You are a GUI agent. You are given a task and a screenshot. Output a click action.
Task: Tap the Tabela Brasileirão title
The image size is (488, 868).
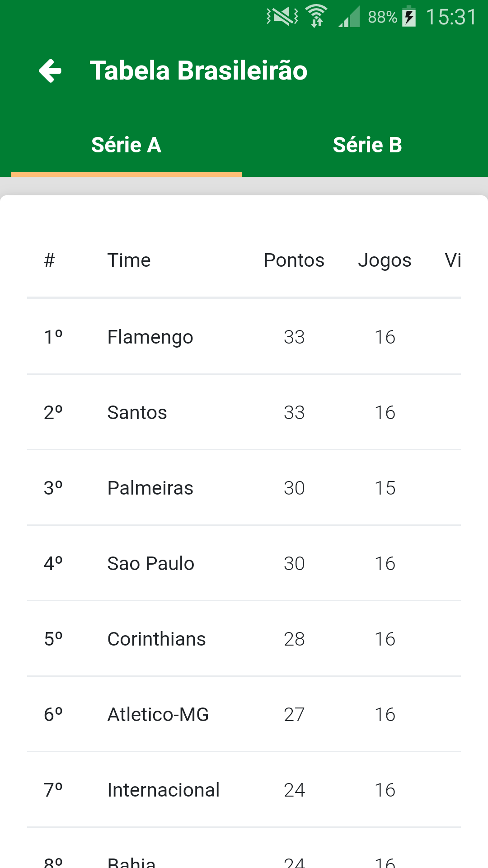point(198,71)
